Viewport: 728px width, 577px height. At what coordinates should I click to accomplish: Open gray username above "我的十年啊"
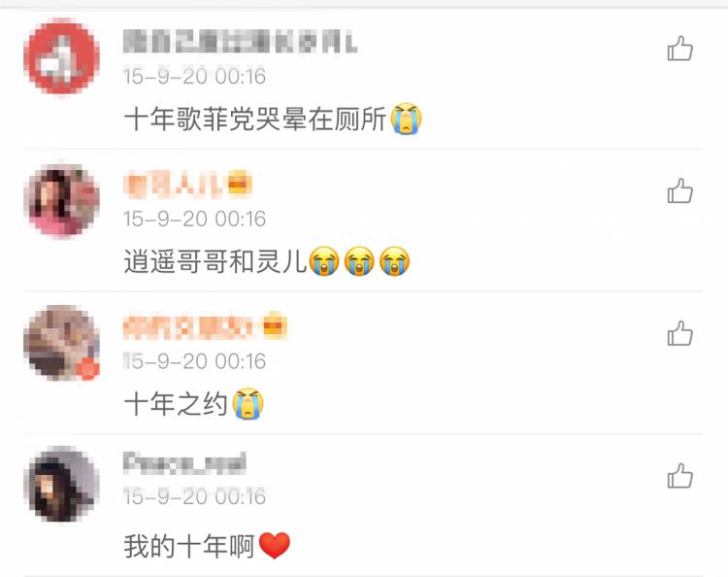[184, 462]
